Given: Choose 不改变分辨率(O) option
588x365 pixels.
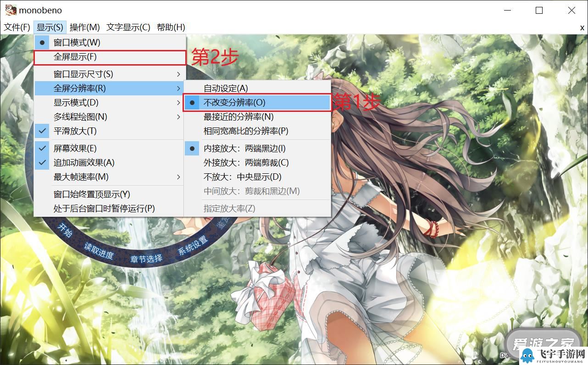Looking at the screenshot, I should (257, 102).
